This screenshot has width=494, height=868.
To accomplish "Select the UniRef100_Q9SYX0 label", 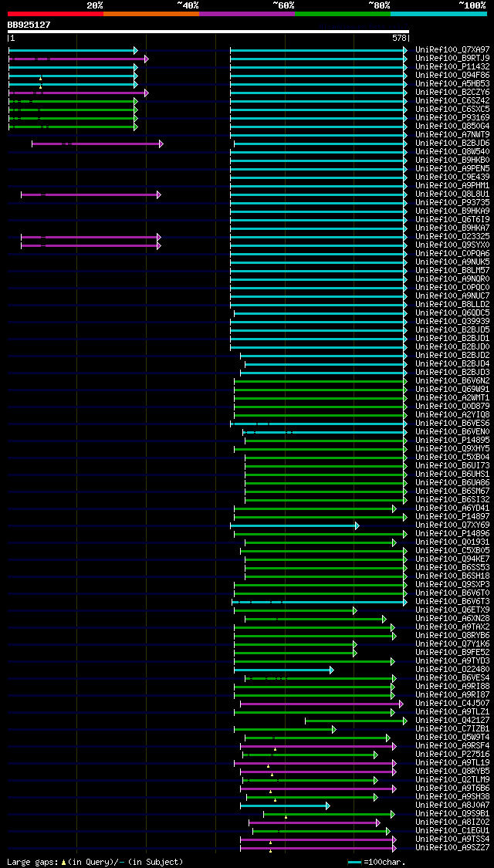I will [x=452, y=245].
